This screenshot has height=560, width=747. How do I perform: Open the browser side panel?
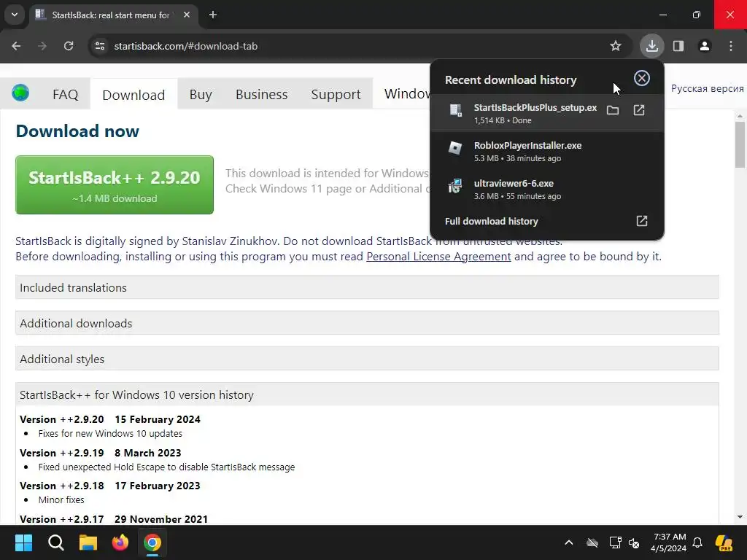(678, 46)
